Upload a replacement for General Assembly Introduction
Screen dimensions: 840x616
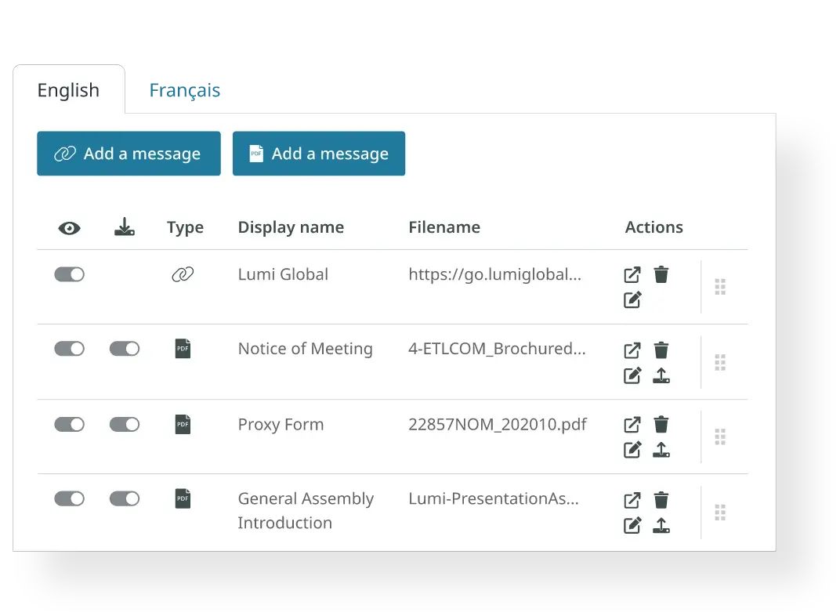pyautogui.click(x=661, y=525)
